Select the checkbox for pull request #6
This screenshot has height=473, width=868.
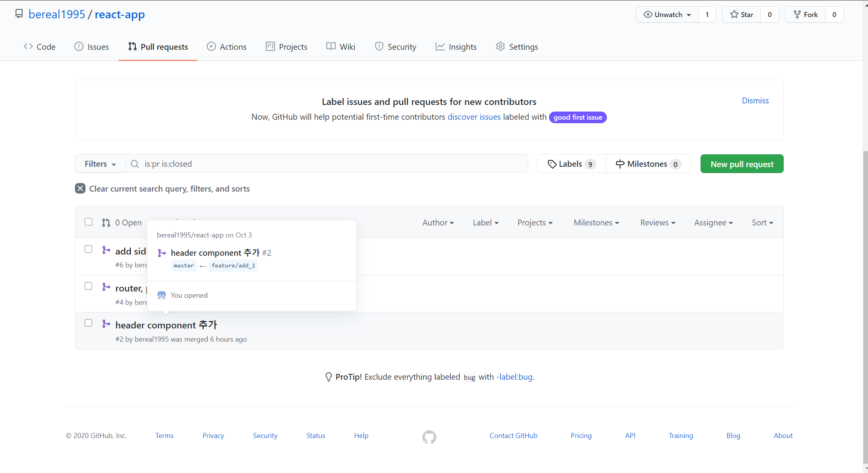tap(89, 249)
